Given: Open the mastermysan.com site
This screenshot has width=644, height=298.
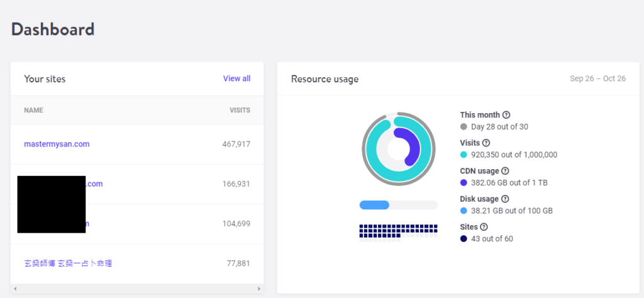Looking at the screenshot, I should pos(57,144).
